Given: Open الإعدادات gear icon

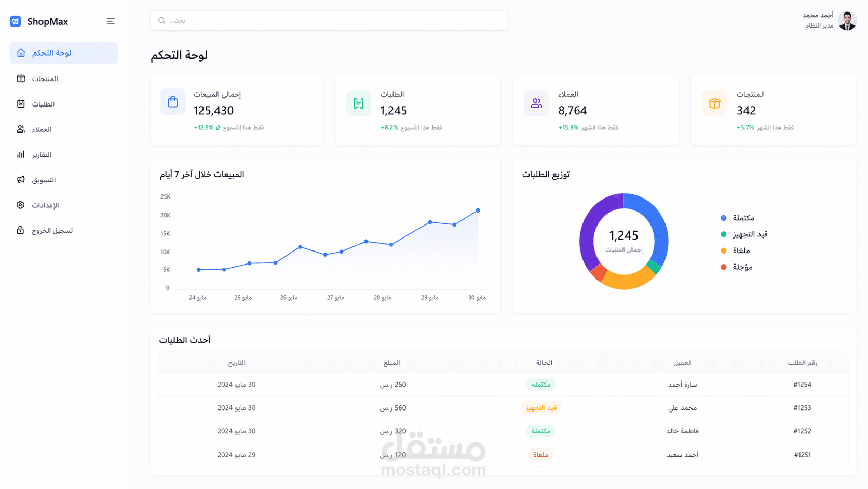Looking at the screenshot, I should point(21,205).
